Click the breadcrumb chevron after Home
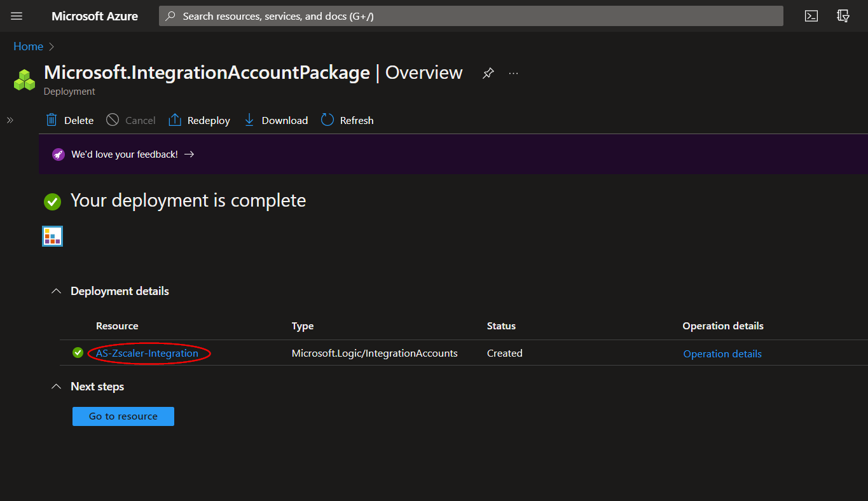 point(52,46)
